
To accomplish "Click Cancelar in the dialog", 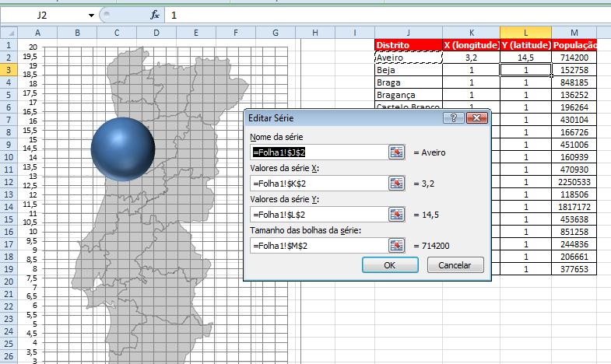I will [455, 265].
